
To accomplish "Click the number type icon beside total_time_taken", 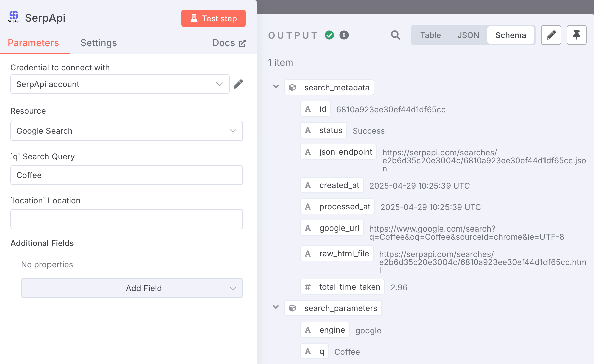I will coord(308,287).
